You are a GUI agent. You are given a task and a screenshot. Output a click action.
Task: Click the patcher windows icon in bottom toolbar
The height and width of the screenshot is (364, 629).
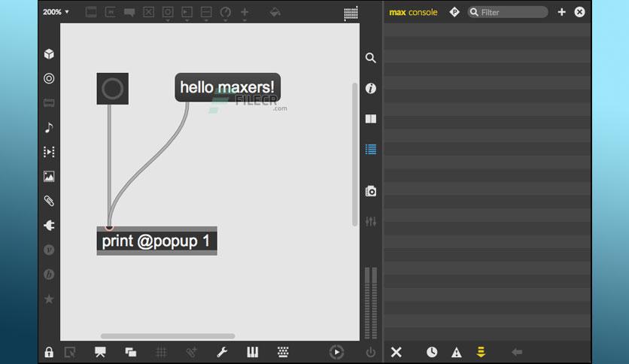[x=131, y=353]
